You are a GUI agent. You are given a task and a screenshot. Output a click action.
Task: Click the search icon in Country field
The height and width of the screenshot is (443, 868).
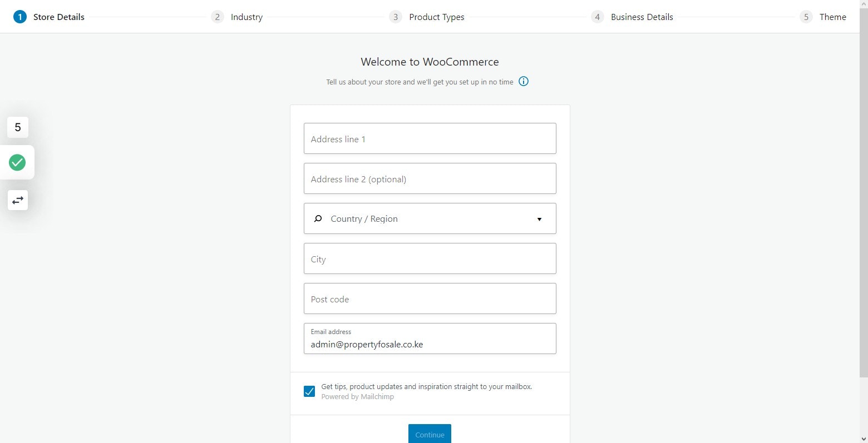pyautogui.click(x=318, y=219)
